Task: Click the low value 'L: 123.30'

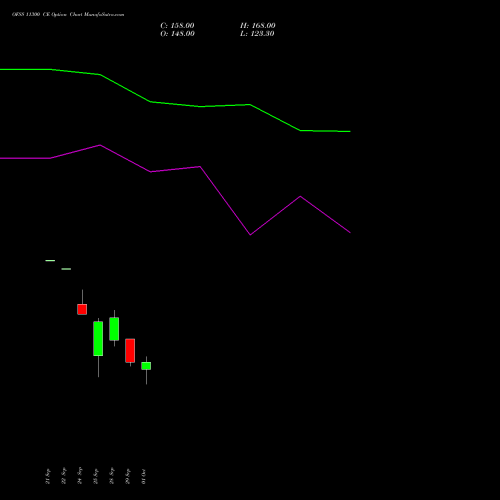Action: click(257, 34)
